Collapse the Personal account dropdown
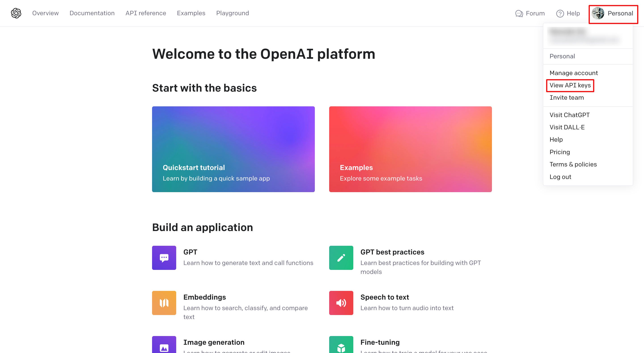The height and width of the screenshot is (353, 644). tap(613, 13)
